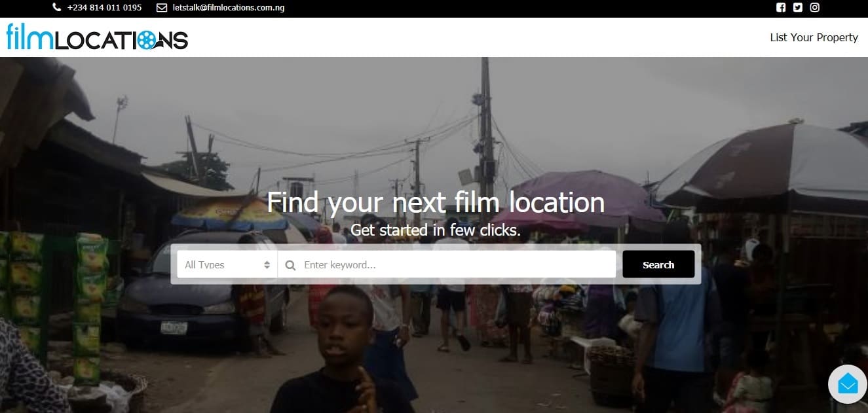This screenshot has height=413, width=868.
Task: Click the envelope icon beside the email
Action: 162,8
